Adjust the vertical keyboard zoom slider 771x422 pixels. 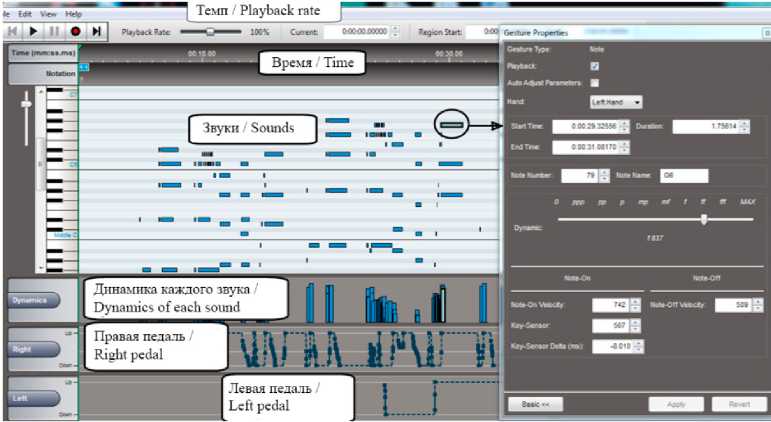tap(26, 104)
